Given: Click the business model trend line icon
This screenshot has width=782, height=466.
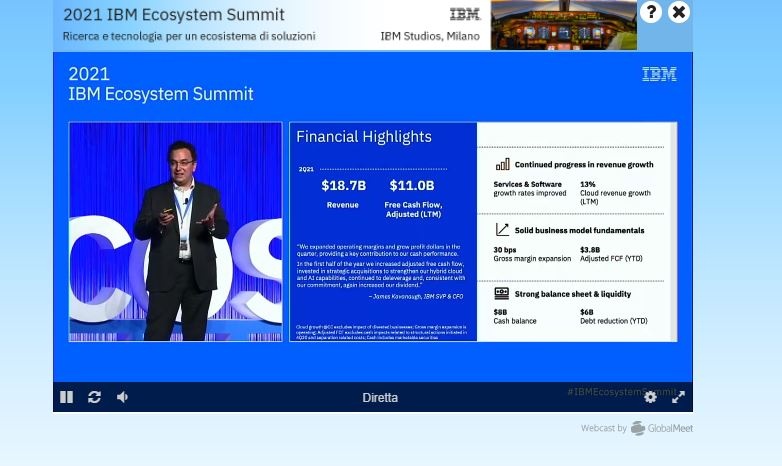Looking at the screenshot, I should [502, 230].
